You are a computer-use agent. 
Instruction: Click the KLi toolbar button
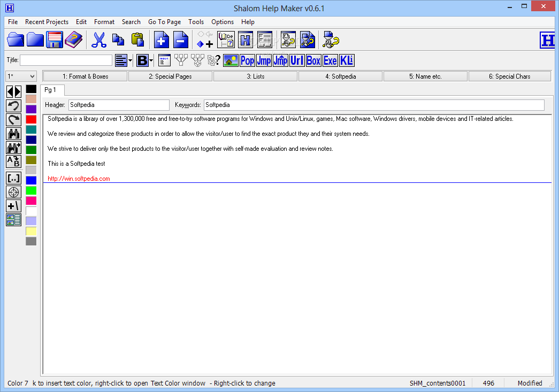pyautogui.click(x=347, y=60)
